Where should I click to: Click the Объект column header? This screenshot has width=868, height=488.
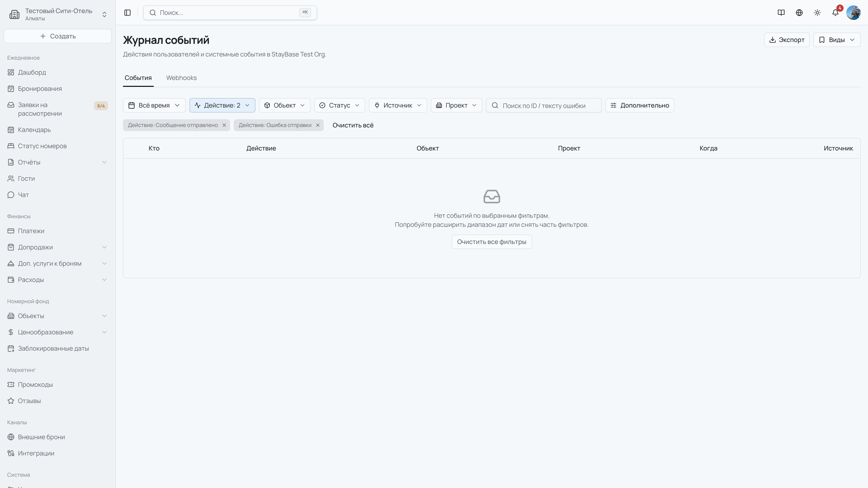[428, 148]
